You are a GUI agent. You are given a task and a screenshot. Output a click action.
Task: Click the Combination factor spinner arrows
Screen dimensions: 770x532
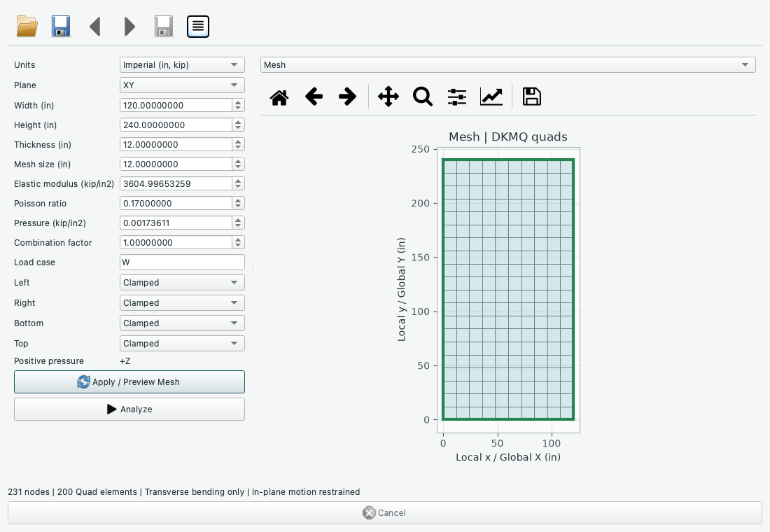point(238,243)
